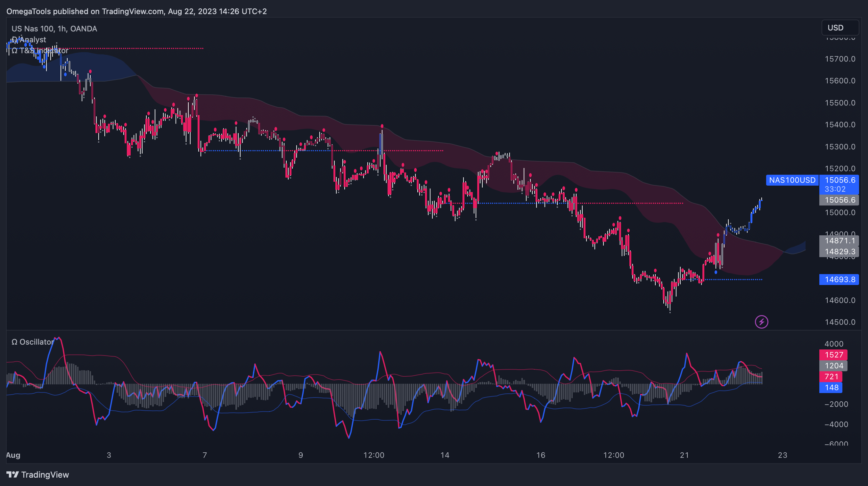Click the −2000 oscillator axis tick
This screenshot has height=486, width=868.
[x=836, y=404]
